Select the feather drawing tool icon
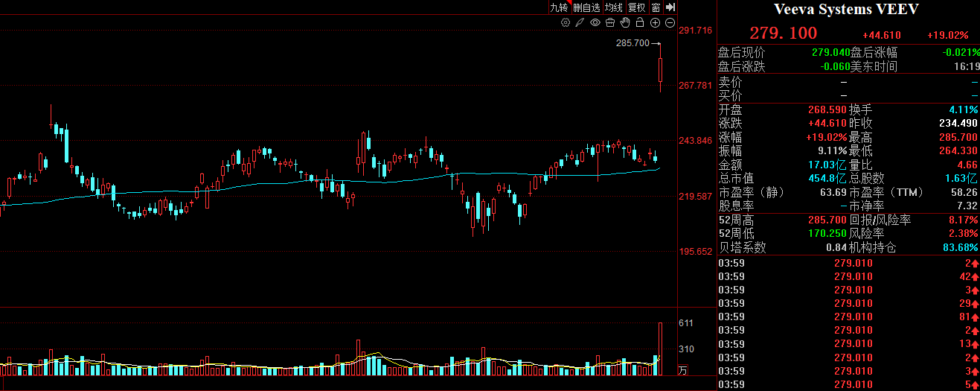The width and height of the screenshot is (980, 391). point(580,23)
